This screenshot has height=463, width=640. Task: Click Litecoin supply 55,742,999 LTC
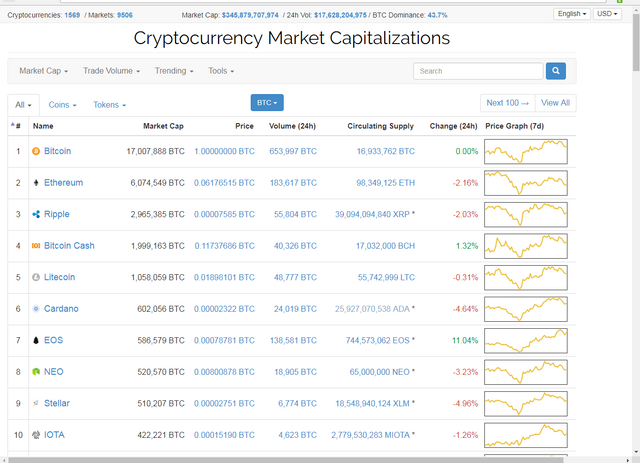386,278
